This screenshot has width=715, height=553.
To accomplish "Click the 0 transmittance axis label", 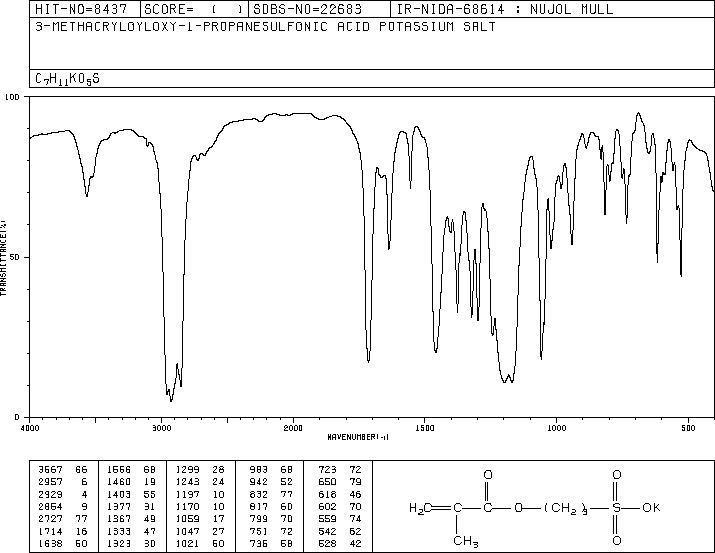I will (x=17, y=417).
